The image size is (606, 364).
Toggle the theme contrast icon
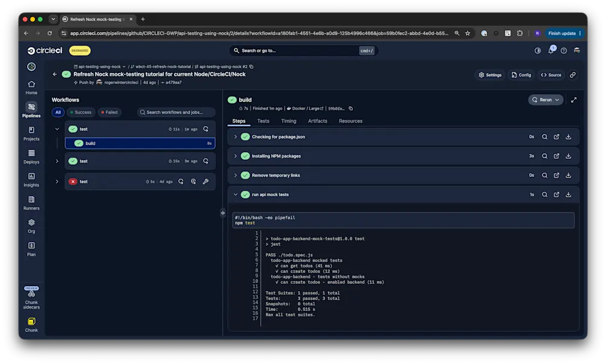click(x=538, y=51)
